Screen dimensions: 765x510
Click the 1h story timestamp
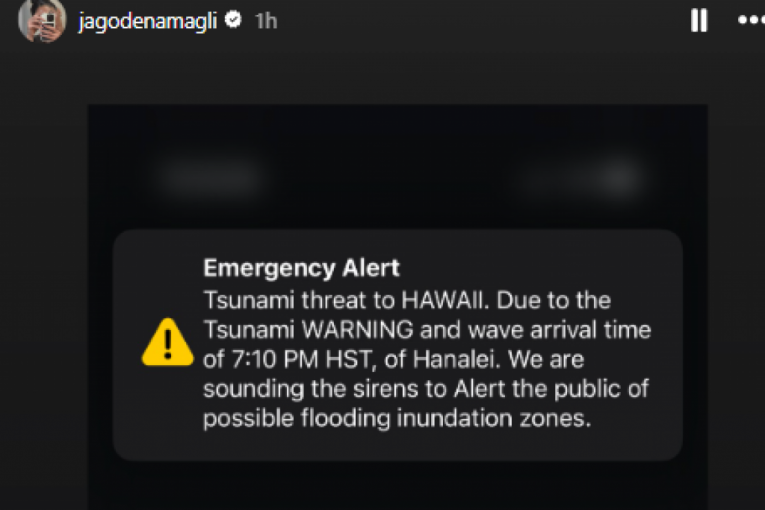265,21
